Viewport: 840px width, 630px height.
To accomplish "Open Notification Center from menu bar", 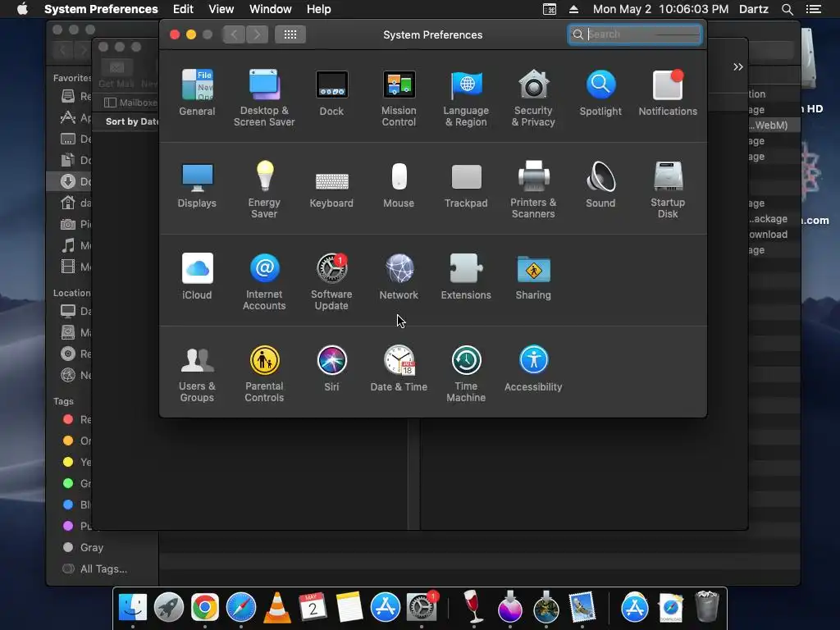I will (x=814, y=9).
